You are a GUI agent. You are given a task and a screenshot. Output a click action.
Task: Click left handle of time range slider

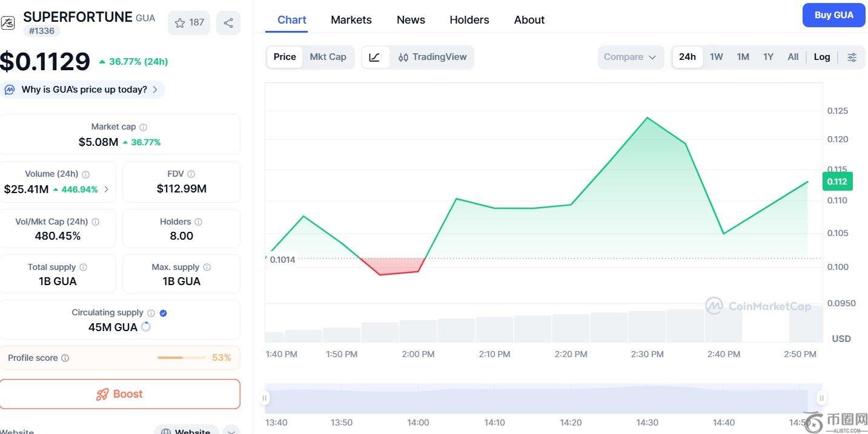point(265,398)
